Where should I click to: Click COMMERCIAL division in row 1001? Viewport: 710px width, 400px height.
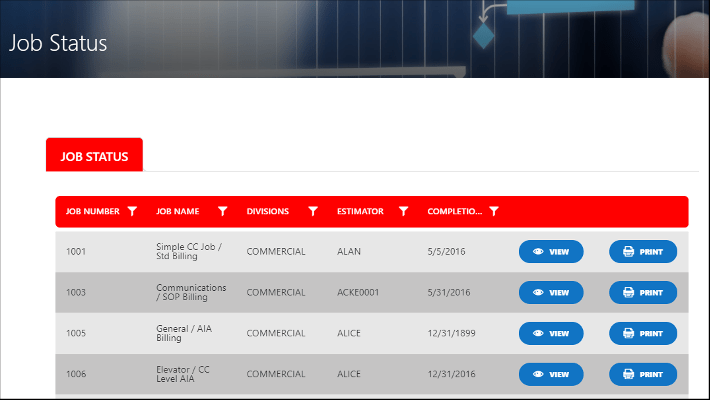coord(276,251)
